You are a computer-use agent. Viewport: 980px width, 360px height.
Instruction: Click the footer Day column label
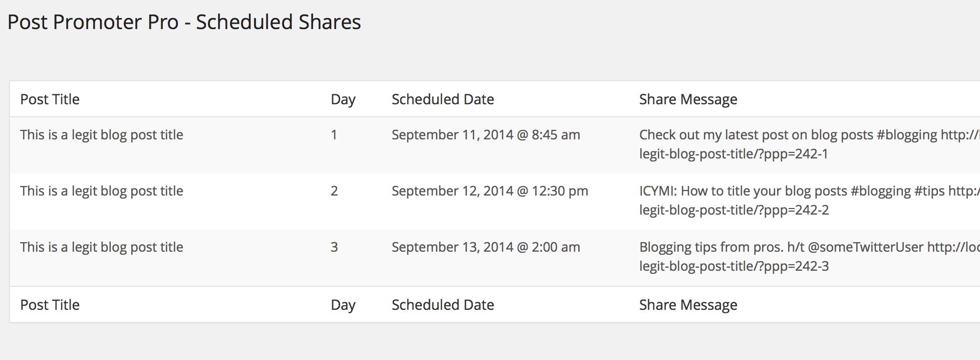click(x=343, y=305)
